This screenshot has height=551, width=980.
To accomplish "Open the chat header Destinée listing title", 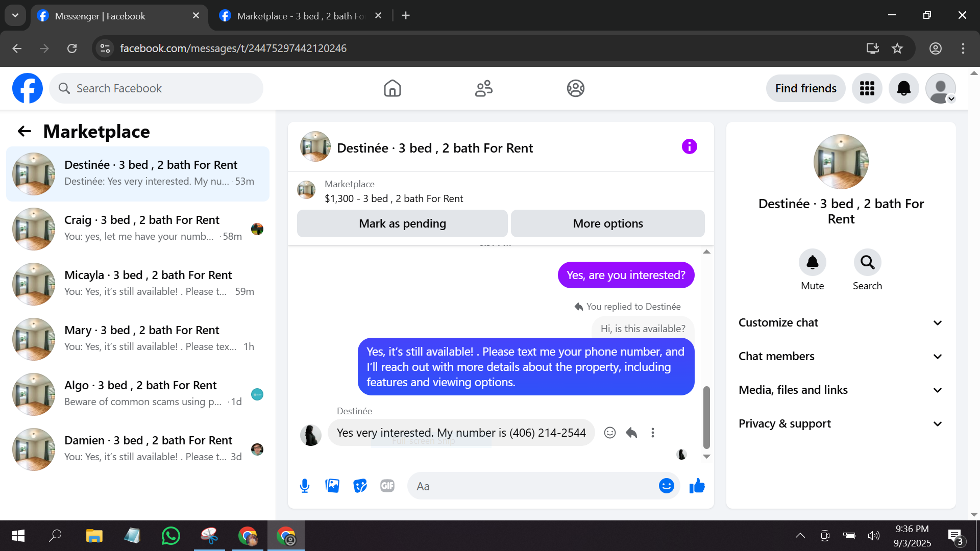I will click(435, 148).
